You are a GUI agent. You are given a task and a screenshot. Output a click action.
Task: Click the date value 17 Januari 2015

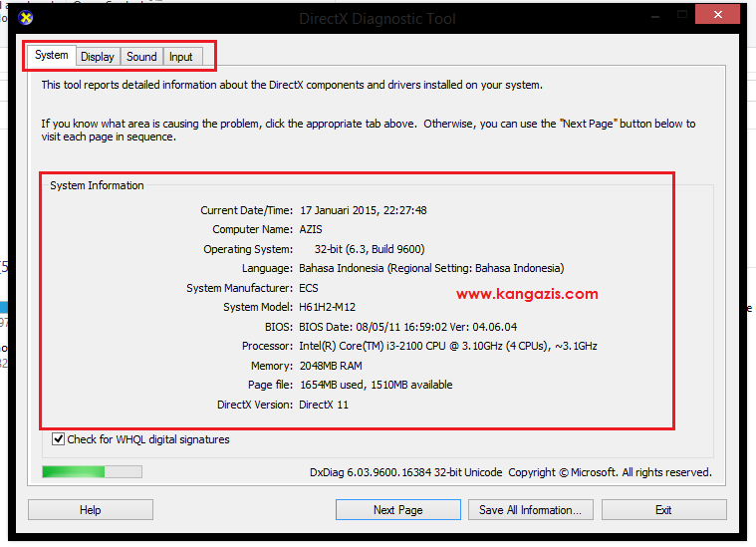coord(363,210)
